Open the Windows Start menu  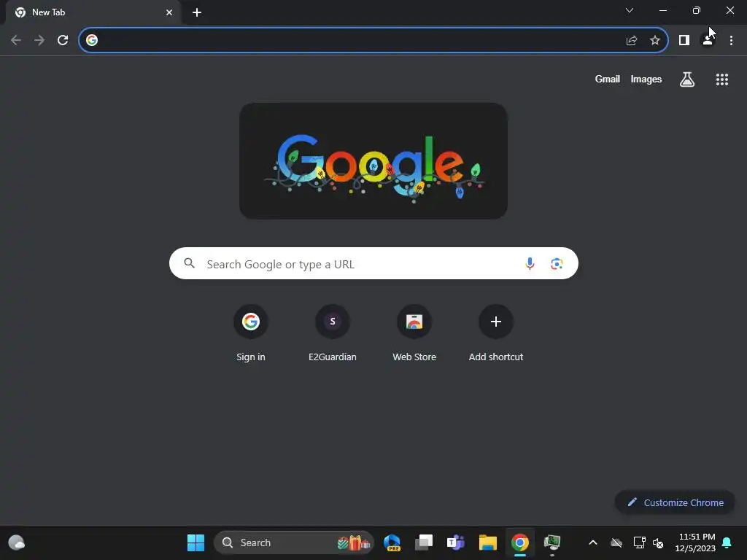(196, 542)
